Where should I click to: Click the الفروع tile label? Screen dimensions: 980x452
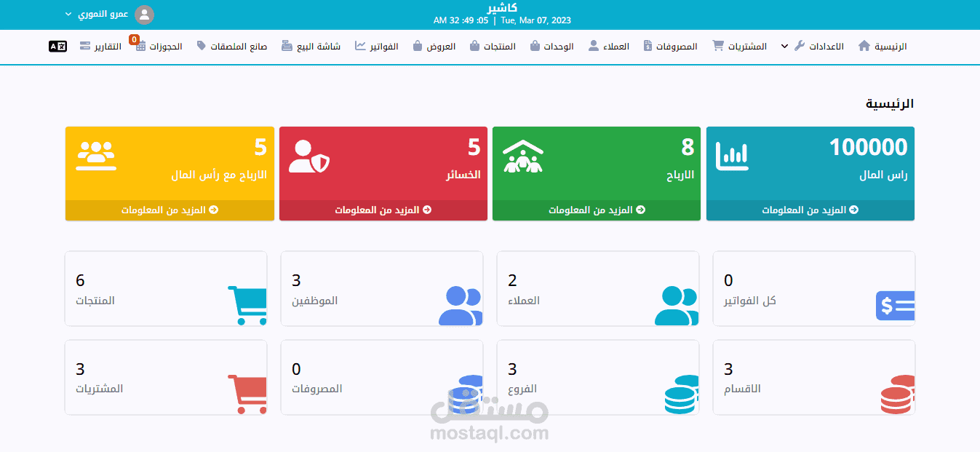coord(522,389)
